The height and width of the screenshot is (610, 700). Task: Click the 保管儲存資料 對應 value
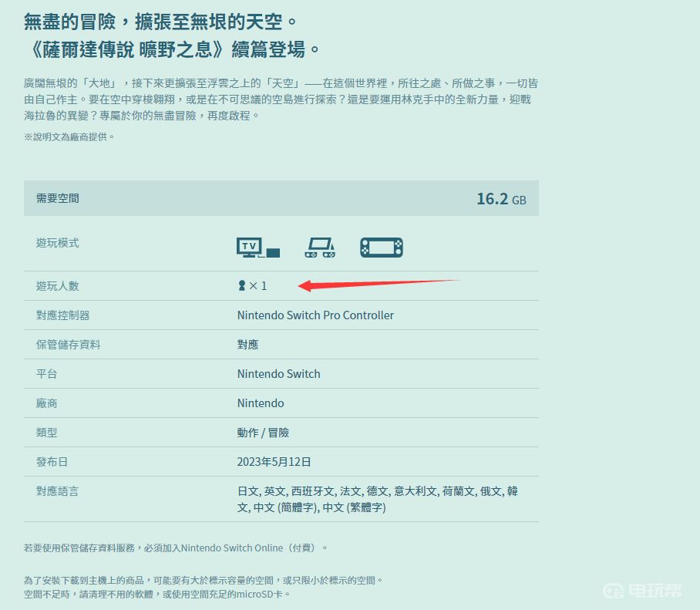[x=247, y=345]
